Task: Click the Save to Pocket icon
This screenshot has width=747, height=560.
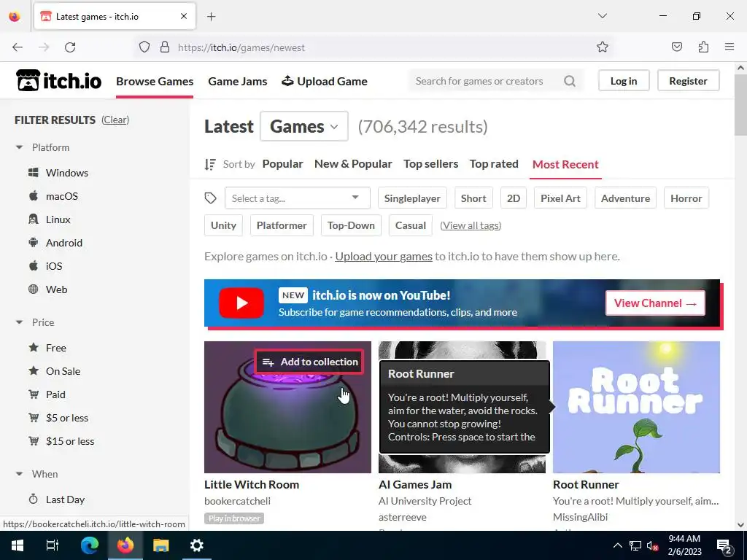Action: tap(676, 47)
